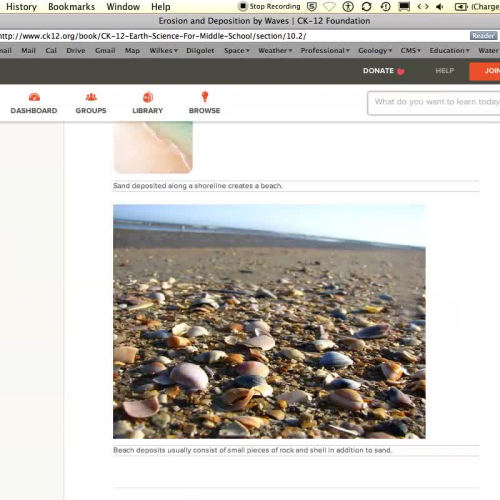500x500 pixels.
Task: Click the HELP link
Action: click(444, 71)
